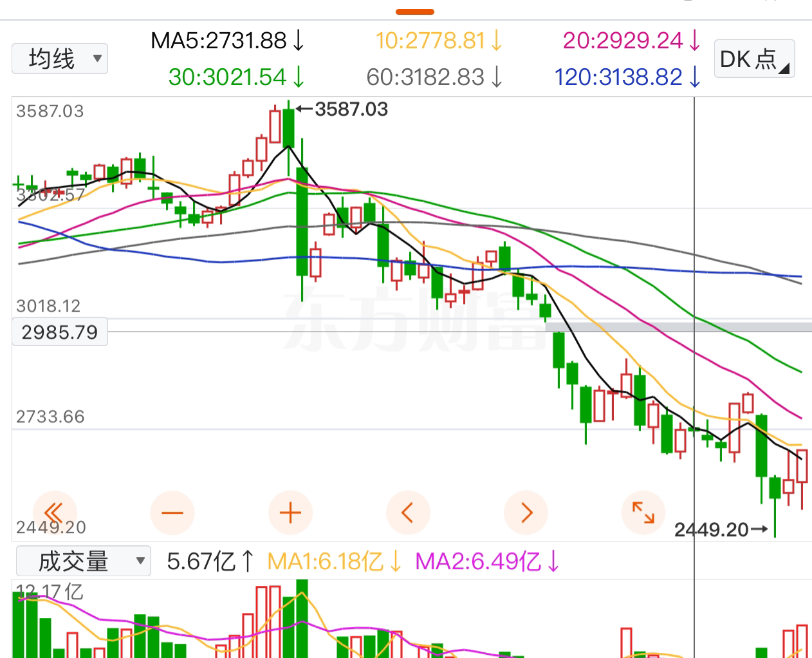Select the MA20 value 20:2929.24

pos(632,41)
